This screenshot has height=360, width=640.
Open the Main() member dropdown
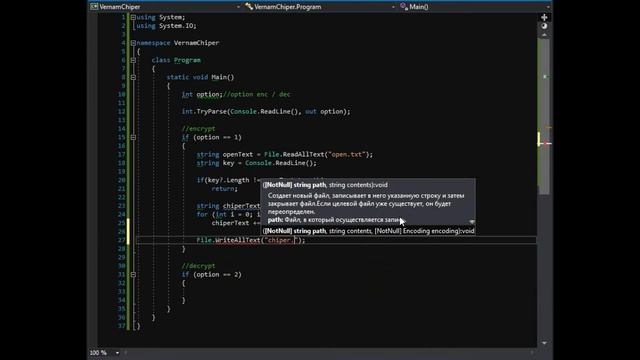[548, 7]
